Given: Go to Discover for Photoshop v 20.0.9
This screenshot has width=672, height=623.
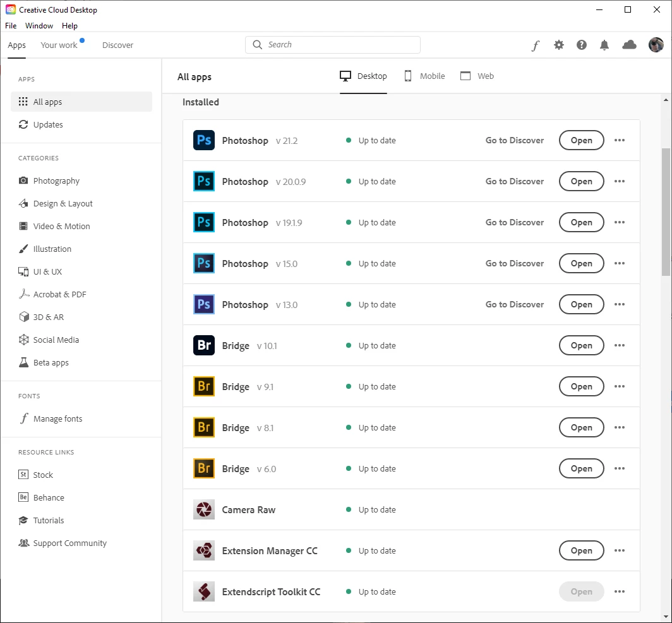Looking at the screenshot, I should coord(514,181).
